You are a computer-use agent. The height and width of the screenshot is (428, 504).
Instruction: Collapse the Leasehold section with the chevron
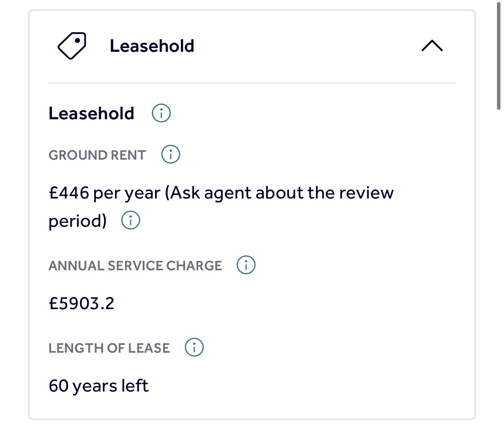(x=432, y=46)
